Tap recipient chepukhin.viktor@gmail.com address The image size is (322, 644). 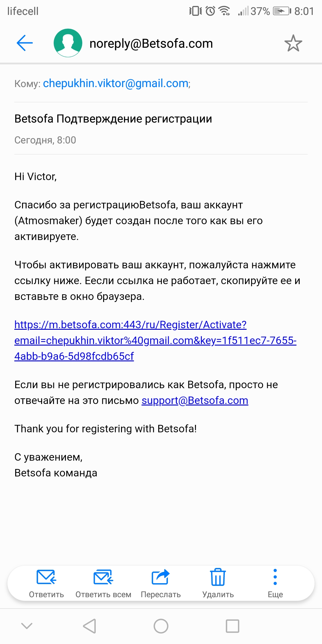pyautogui.click(x=116, y=83)
